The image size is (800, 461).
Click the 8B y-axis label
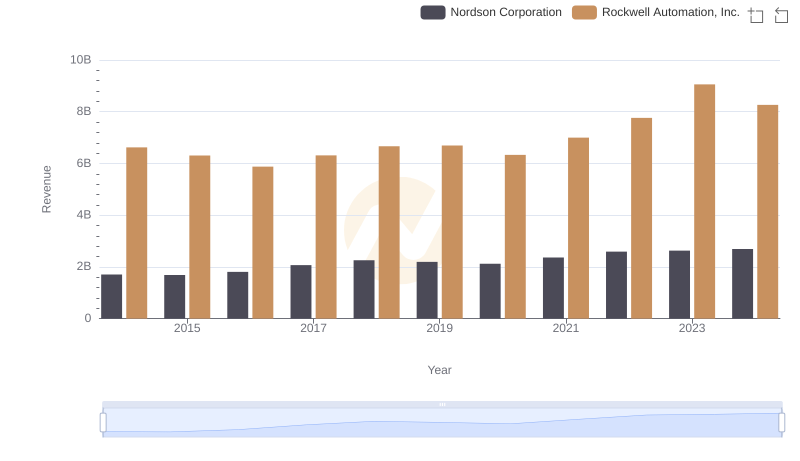[84, 111]
